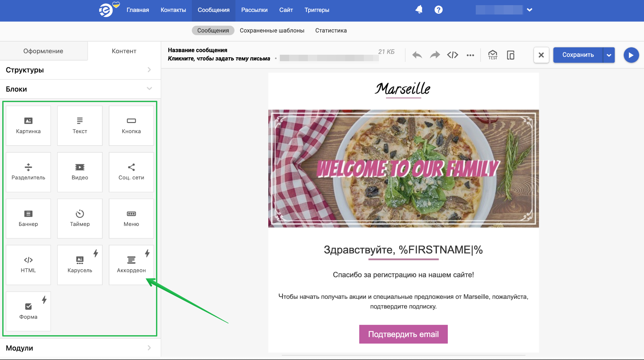Open the Главная menu
Image resolution: width=644 pixels, height=360 pixels.
point(138,10)
